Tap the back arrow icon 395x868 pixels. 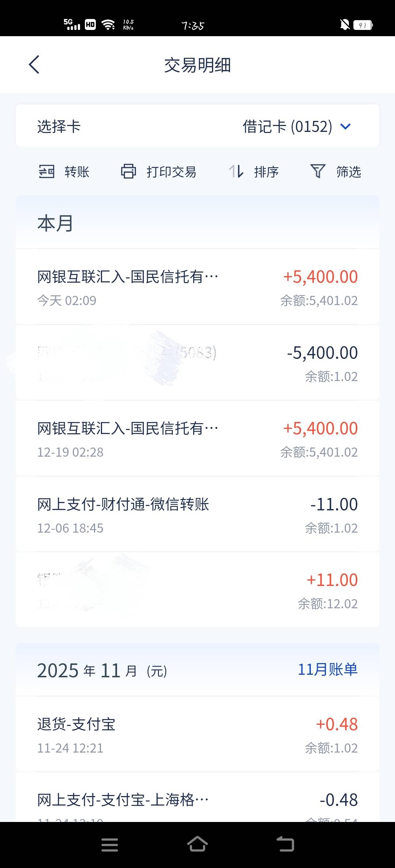pos(34,65)
